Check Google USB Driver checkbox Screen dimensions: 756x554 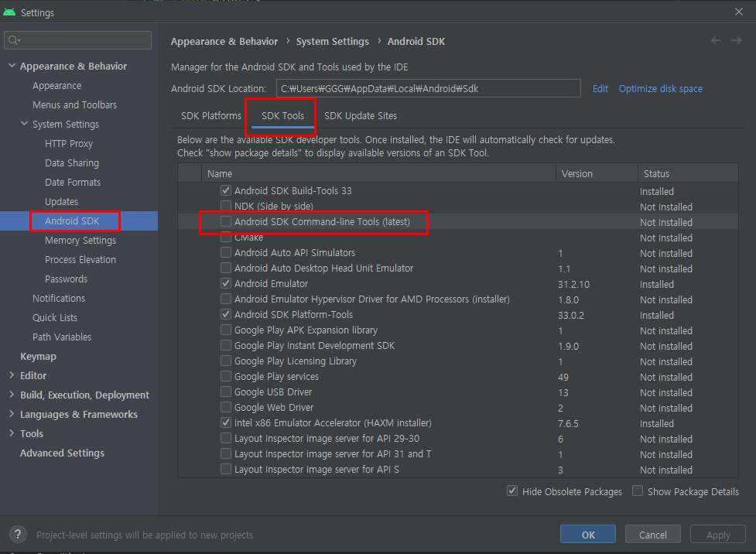[226, 392]
